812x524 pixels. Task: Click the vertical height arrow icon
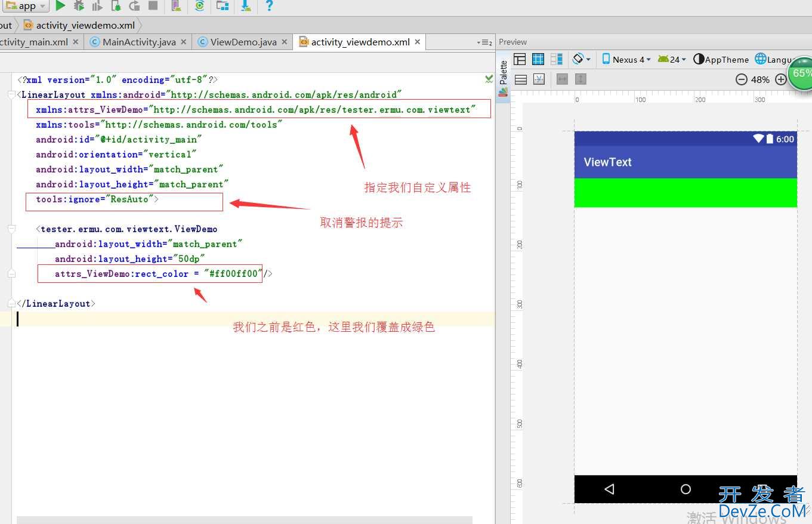(581, 79)
